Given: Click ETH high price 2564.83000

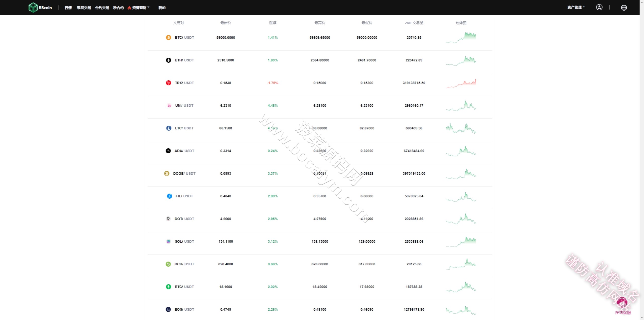Looking at the screenshot, I should 320,60.
